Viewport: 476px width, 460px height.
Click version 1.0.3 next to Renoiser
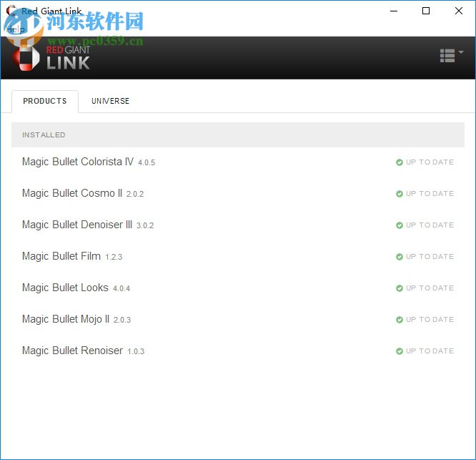point(136,352)
